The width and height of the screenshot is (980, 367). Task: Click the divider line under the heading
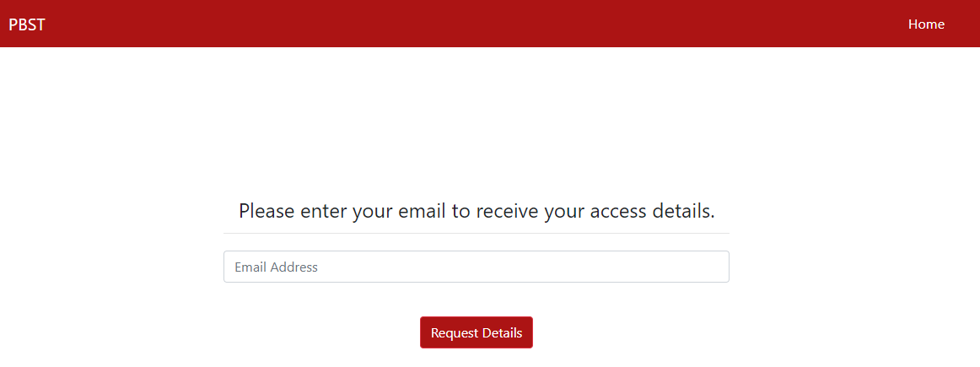coord(477,233)
